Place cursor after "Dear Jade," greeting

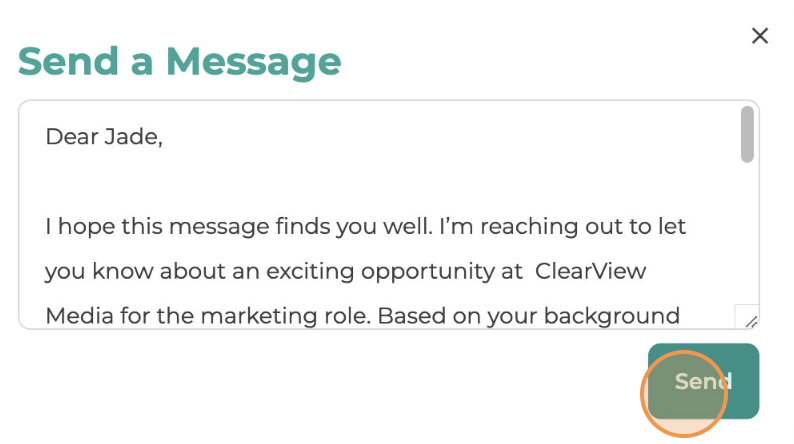point(164,137)
